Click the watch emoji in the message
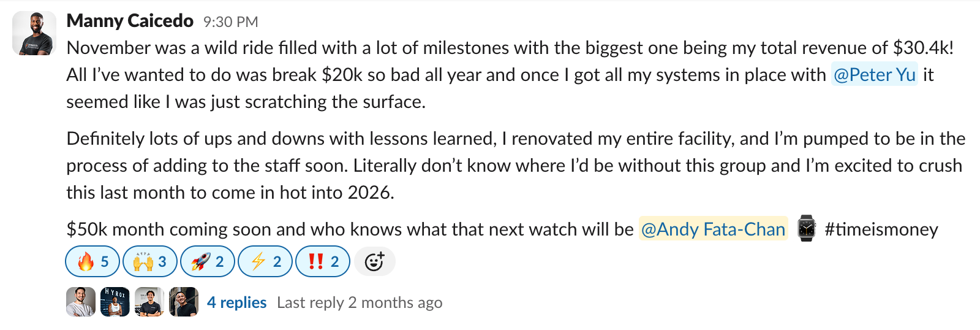 806,229
